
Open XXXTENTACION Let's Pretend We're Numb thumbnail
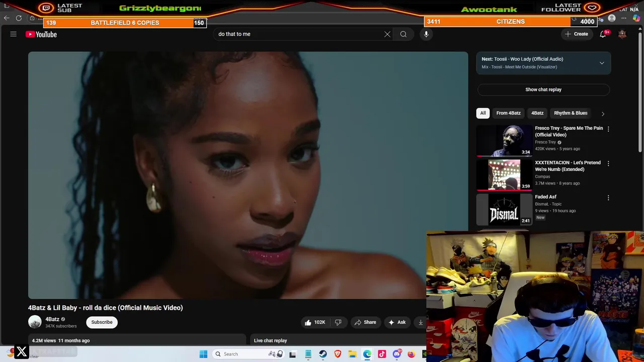click(x=504, y=175)
